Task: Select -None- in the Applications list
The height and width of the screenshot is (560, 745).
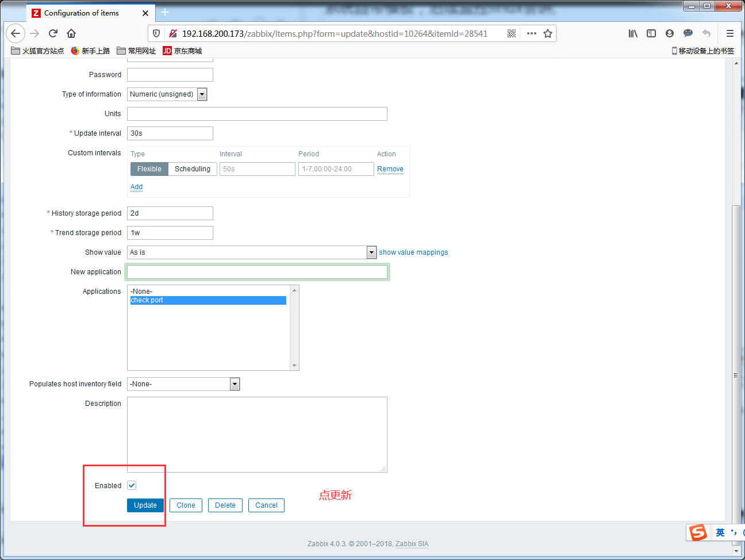Action: pyautogui.click(x=208, y=291)
